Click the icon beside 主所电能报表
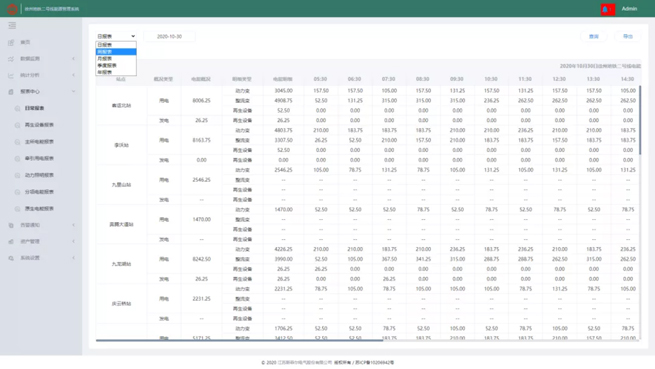655x369 pixels. click(18, 142)
